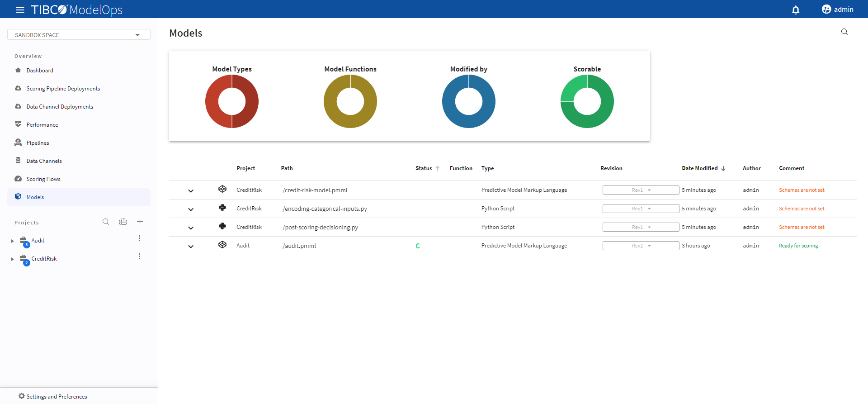Open the admin user menu
The height and width of the screenshot is (404, 868).
837,10
